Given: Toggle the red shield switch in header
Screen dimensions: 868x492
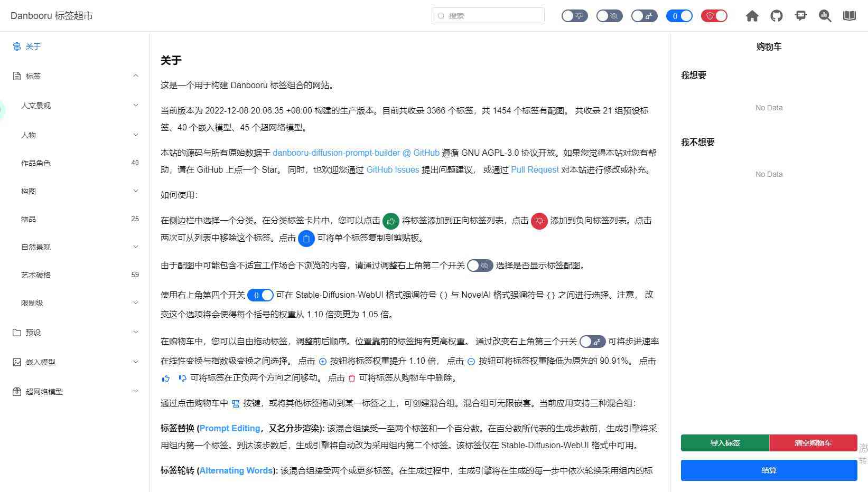Looking at the screenshot, I should tap(714, 16).
